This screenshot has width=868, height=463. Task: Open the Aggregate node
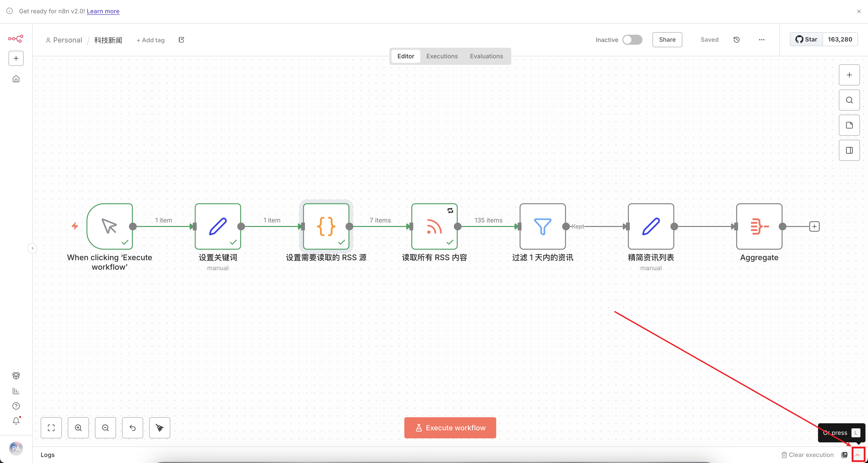(x=759, y=226)
